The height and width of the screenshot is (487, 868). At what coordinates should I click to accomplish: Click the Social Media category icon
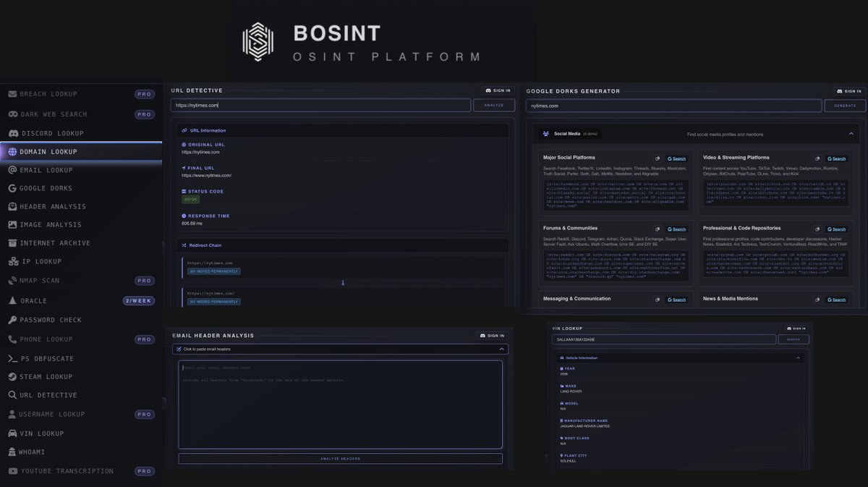[548, 133]
